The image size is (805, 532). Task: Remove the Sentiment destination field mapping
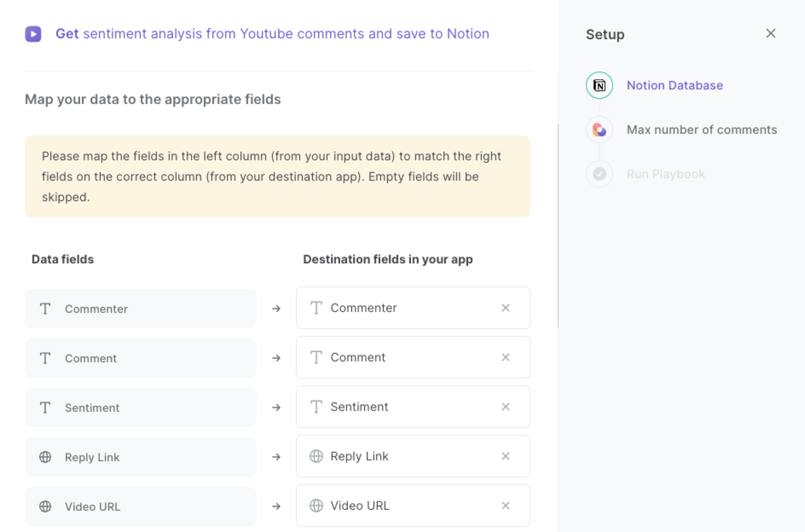[506, 407]
